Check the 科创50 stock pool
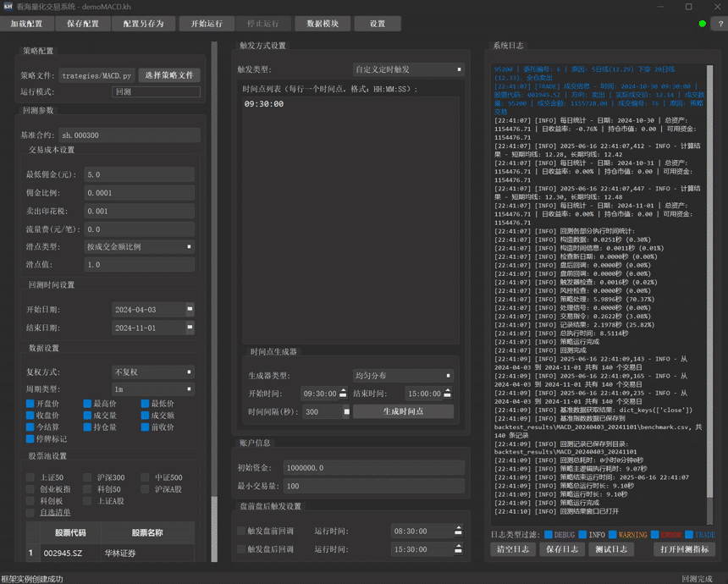 pos(87,489)
